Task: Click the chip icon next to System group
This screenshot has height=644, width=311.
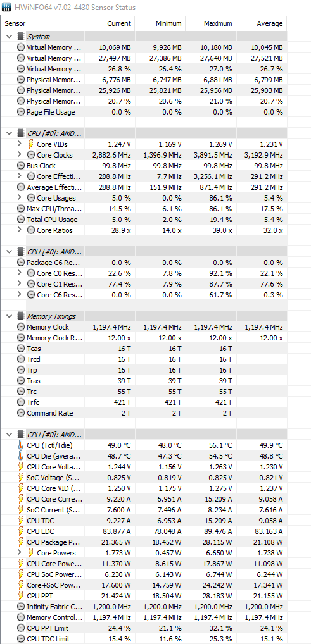Action: [x=20, y=37]
